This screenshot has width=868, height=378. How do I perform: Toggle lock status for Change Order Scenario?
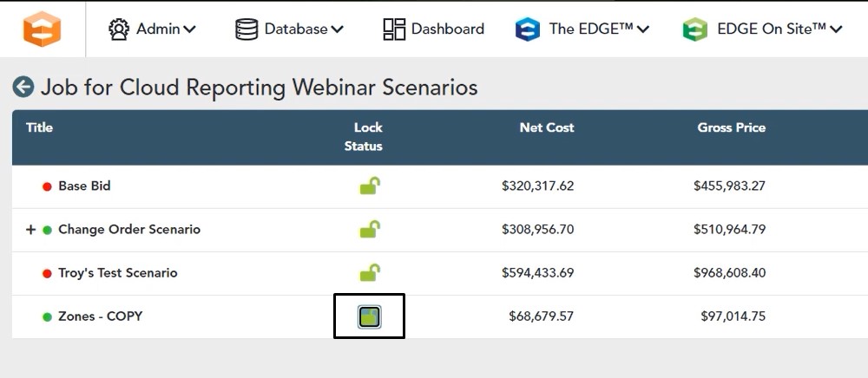pos(370,229)
